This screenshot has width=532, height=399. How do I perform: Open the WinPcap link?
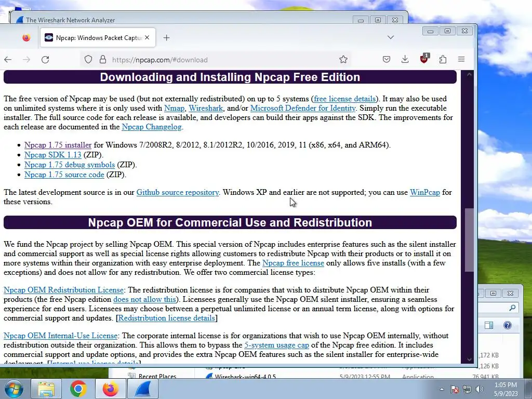(425, 192)
